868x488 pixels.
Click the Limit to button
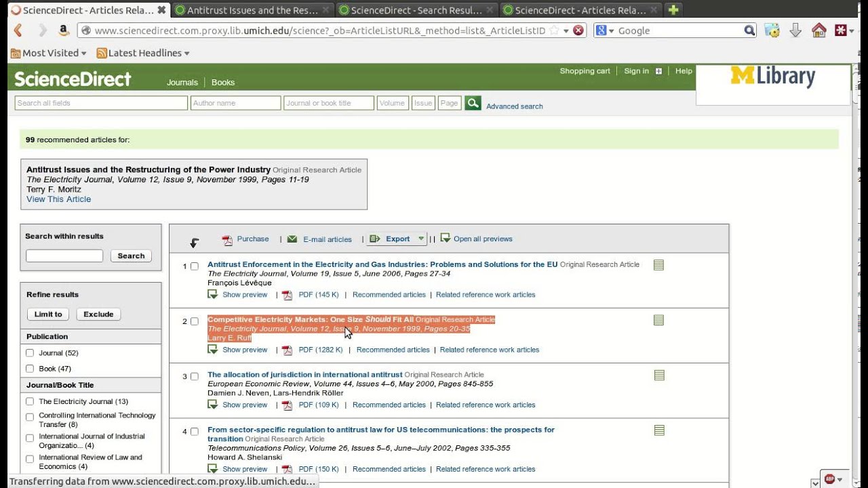tap(48, 314)
